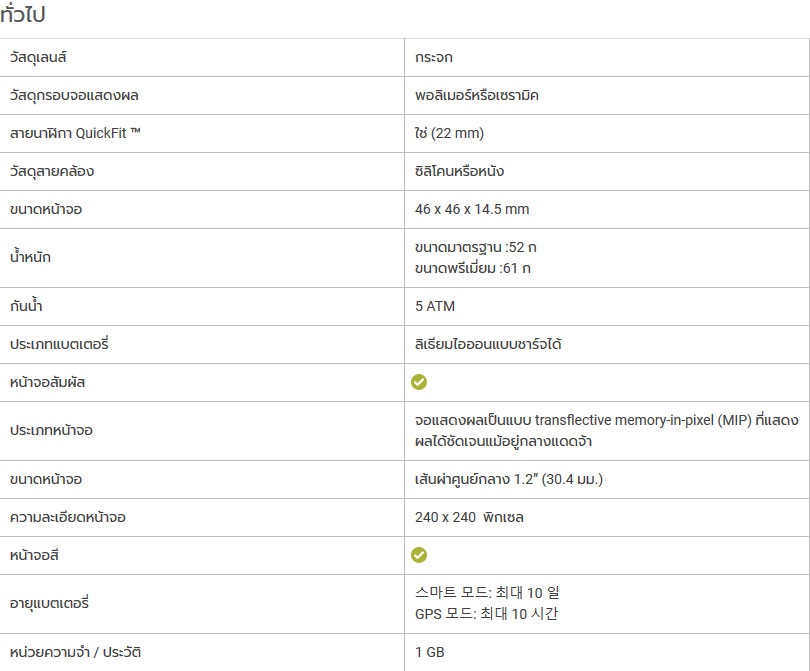Click the ใช่ (22 mm) value
810x671 pixels.
[450, 133]
